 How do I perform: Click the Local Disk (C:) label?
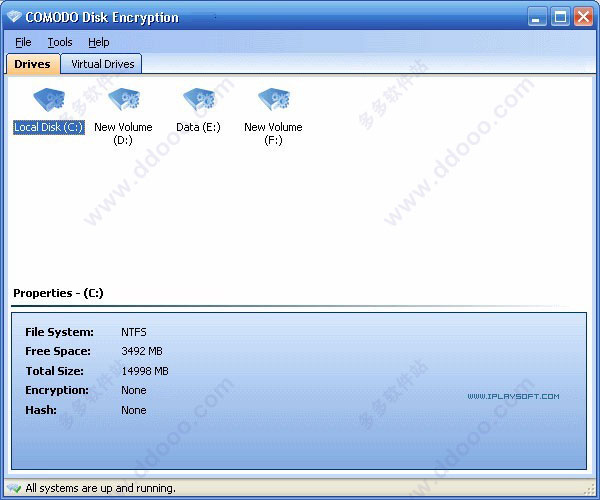coord(49,127)
